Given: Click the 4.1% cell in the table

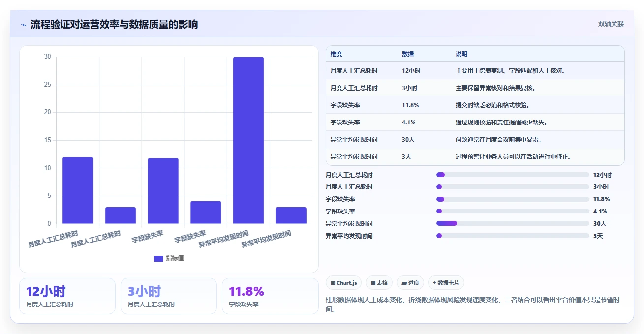Looking at the screenshot, I should [x=409, y=122].
